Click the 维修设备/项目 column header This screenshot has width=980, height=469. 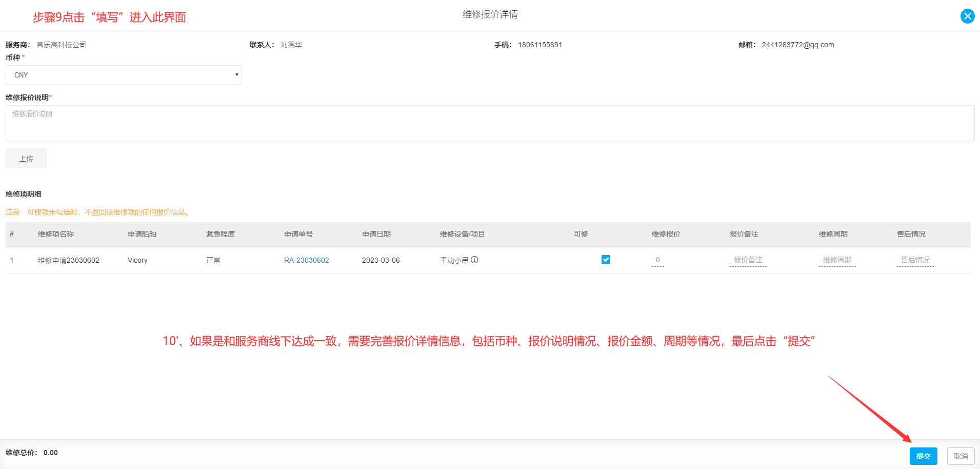[462, 234]
